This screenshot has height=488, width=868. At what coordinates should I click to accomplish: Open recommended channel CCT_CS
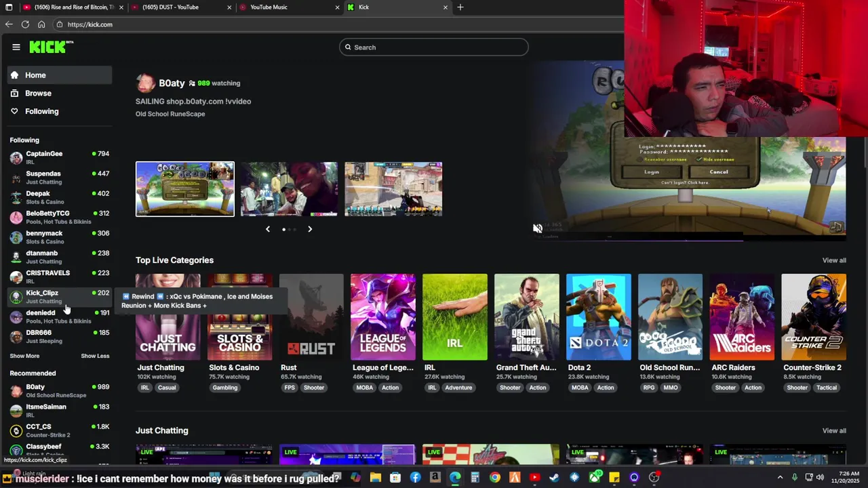[60, 430]
